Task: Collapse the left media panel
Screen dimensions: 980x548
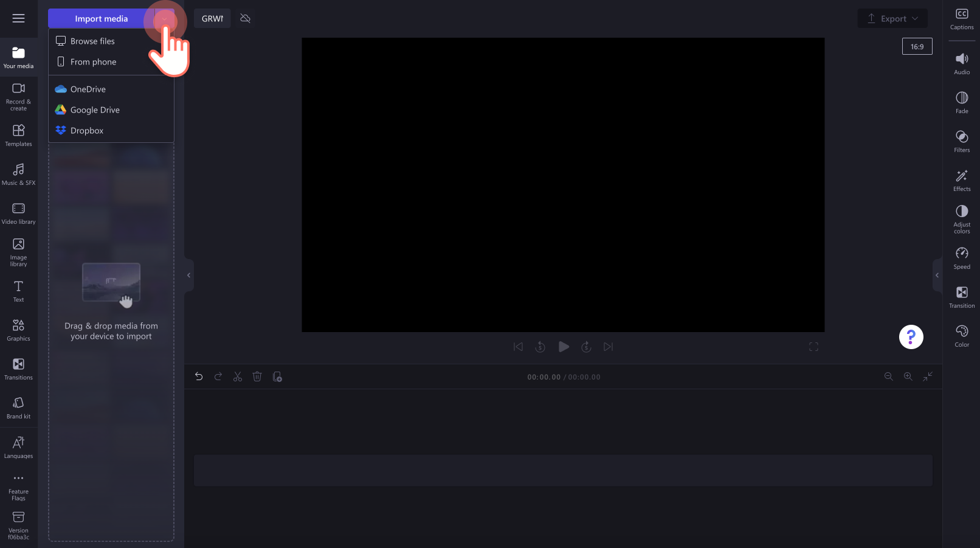Action: point(188,275)
